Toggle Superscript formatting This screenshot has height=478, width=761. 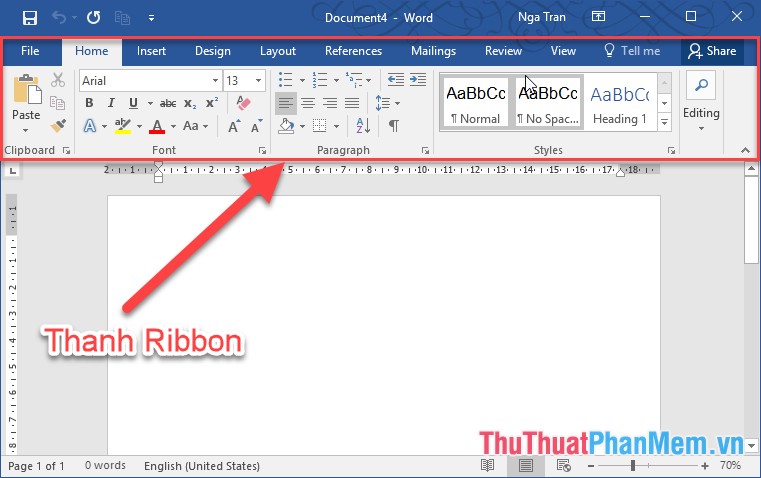click(x=212, y=103)
